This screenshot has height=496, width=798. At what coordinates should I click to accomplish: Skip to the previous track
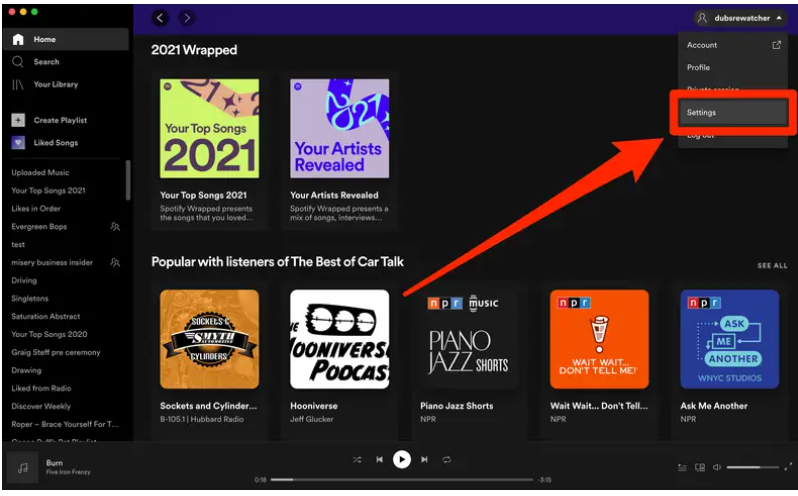coord(380,459)
